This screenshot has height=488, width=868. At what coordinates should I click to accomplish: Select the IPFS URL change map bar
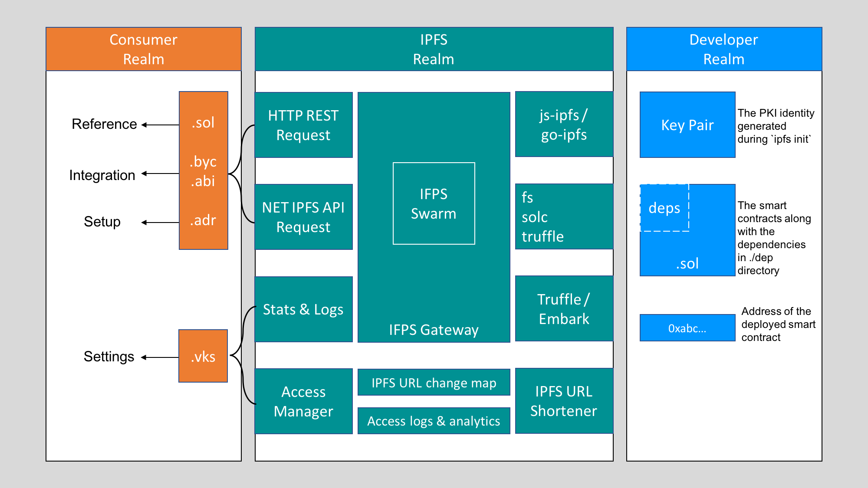pos(434,383)
